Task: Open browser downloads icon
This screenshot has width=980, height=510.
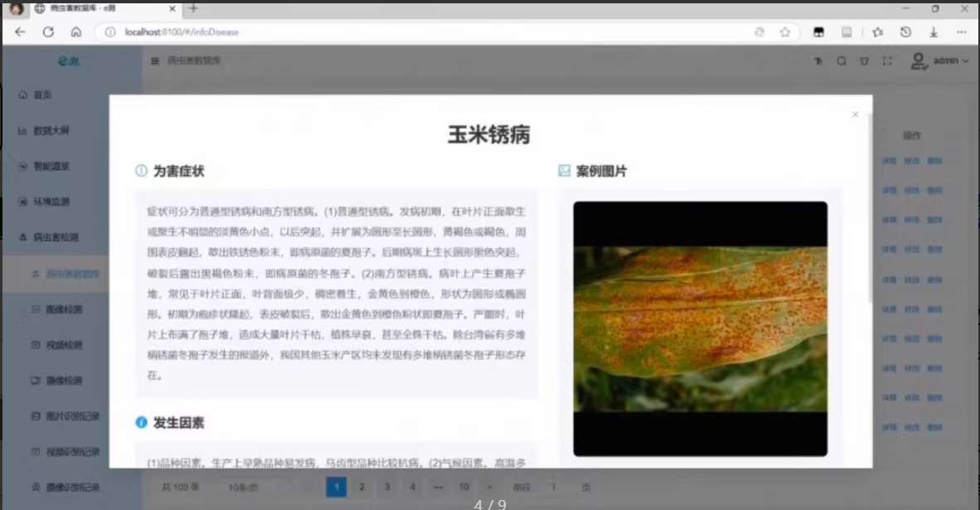Action: pos(934,32)
